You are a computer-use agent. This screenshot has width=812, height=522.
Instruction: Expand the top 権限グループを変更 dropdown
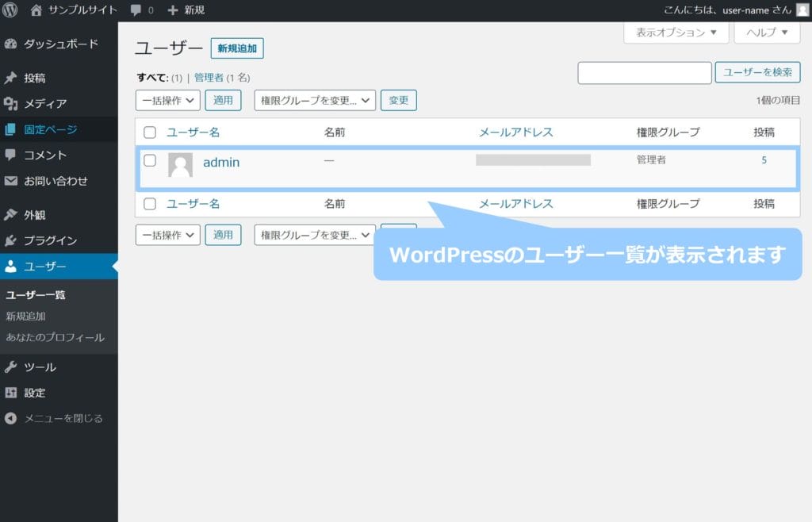tap(315, 101)
